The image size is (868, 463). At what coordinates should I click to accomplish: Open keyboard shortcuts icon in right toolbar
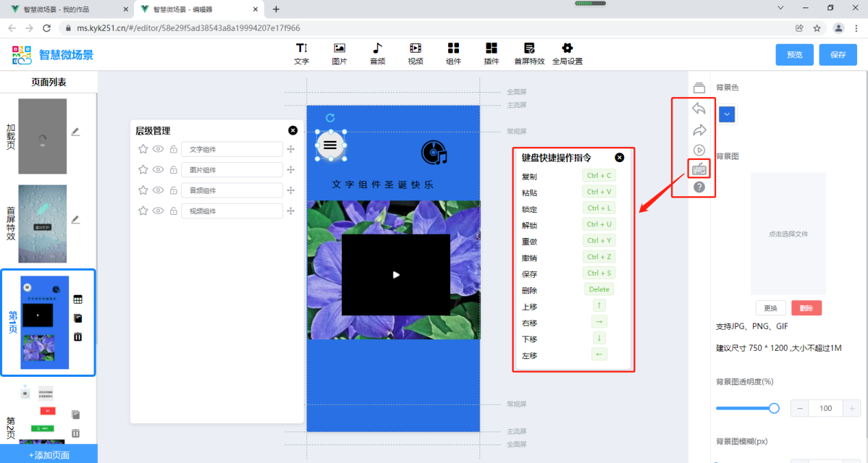click(699, 169)
